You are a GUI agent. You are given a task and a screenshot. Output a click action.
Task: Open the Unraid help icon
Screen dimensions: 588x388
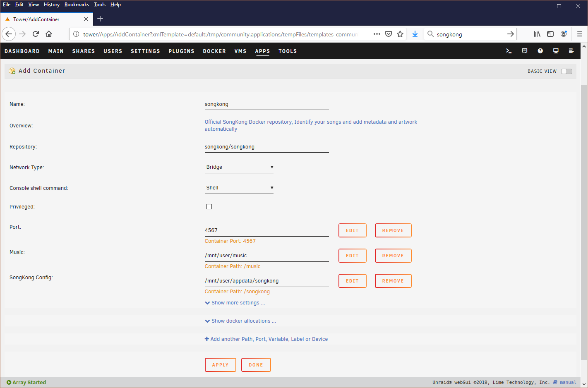540,51
